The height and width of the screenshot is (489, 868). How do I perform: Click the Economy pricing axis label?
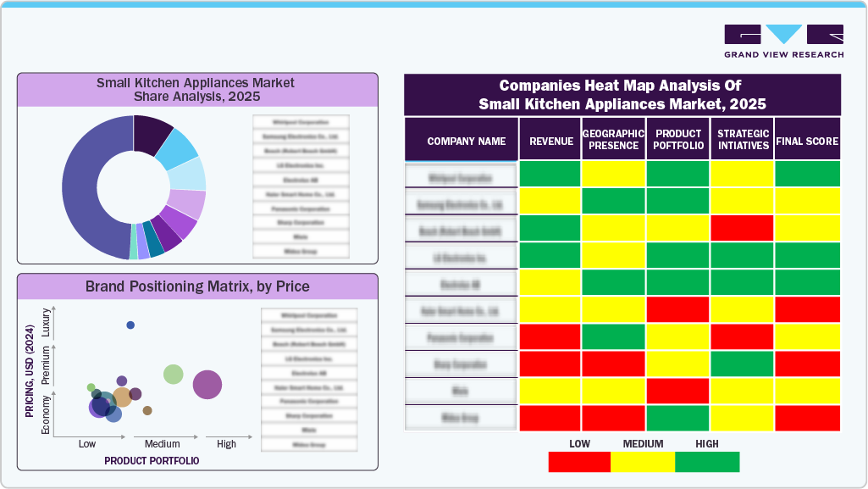tap(46, 414)
